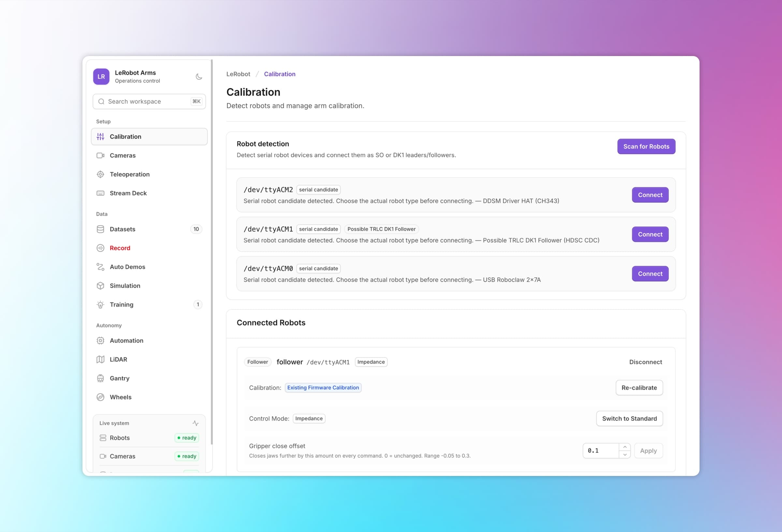Click the Gantry tram icon
The width and height of the screenshot is (782, 532).
click(x=100, y=378)
